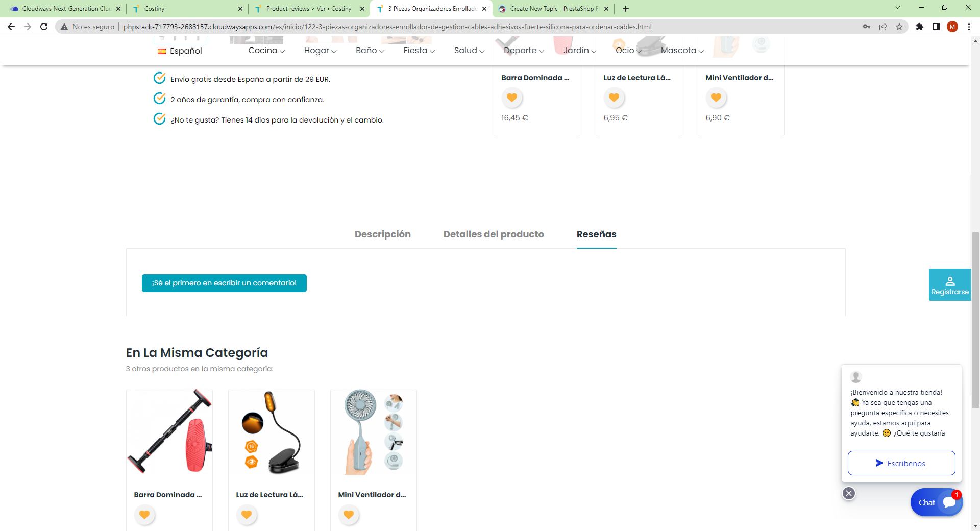Write the first review comment

(224, 283)
